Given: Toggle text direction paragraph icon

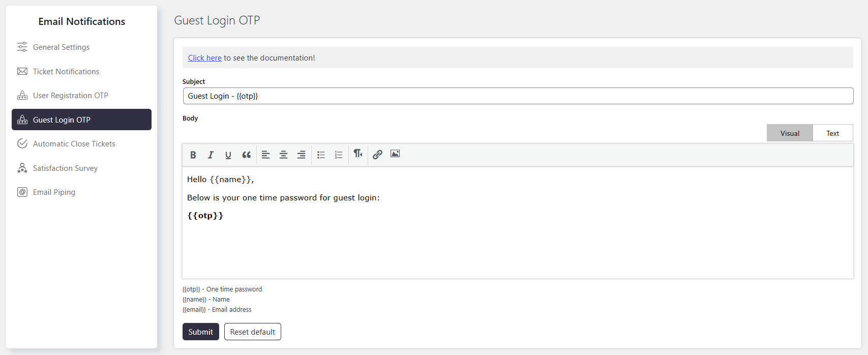Looking at the screenshot, I should coord(358,154).
